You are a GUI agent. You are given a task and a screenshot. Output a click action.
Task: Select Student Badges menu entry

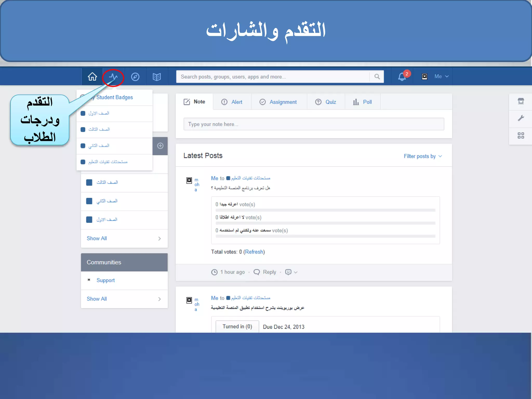115,97
